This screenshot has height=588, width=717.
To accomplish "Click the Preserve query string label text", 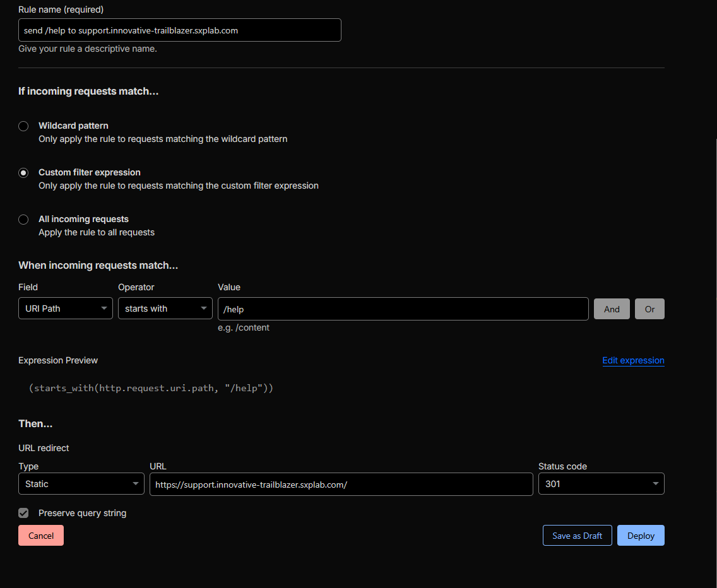I will tap(82, 513).
